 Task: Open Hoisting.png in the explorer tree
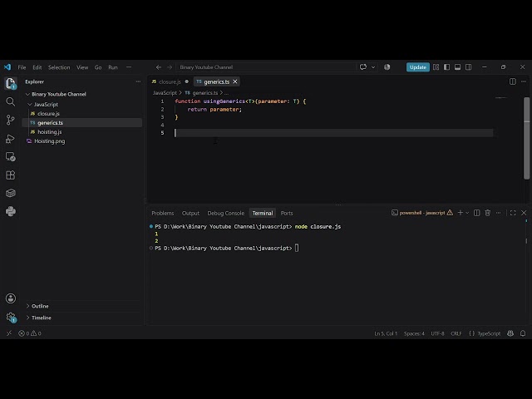tap(50, 141)
